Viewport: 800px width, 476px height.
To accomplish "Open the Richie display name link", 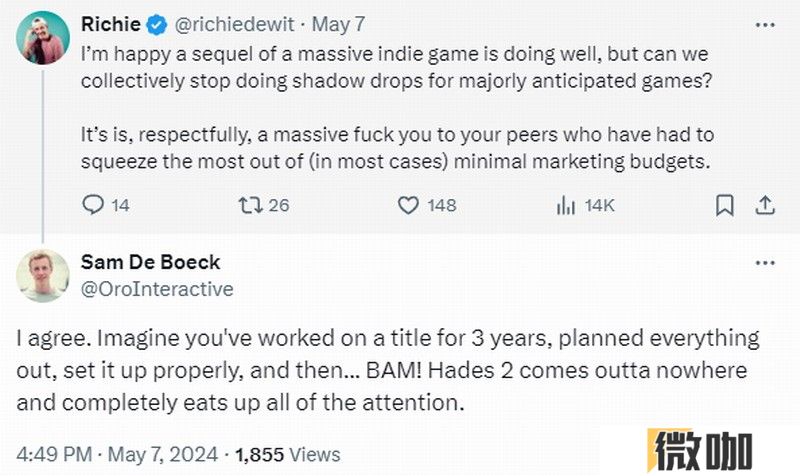I will (111, 24).
